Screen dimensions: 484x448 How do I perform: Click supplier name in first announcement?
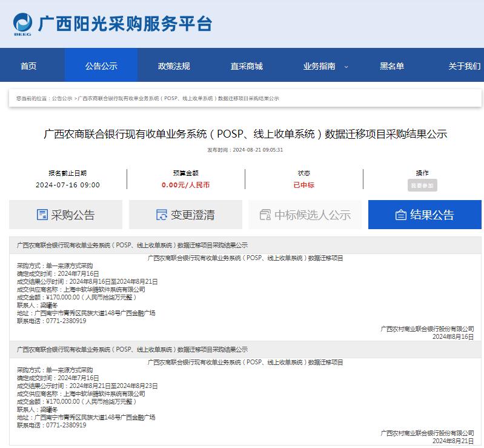point(104,290)
